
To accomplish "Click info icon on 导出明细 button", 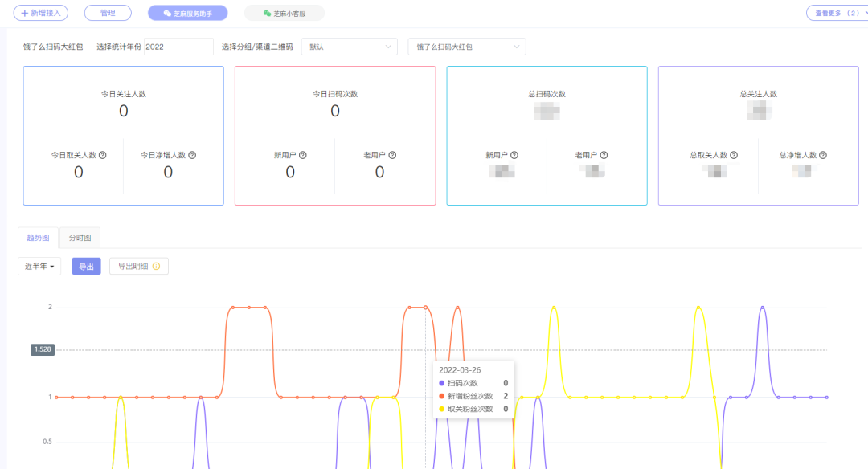I will pos(156,267).
